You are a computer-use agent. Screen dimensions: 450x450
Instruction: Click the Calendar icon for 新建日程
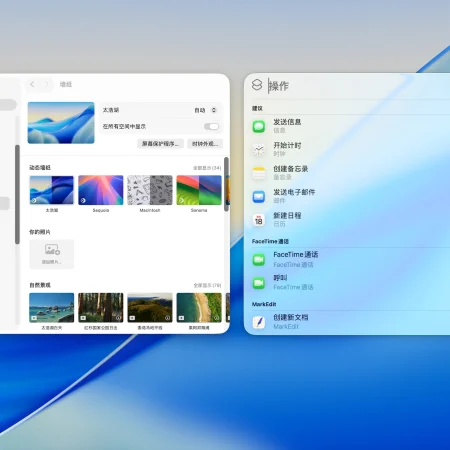(x=259, y=220)
